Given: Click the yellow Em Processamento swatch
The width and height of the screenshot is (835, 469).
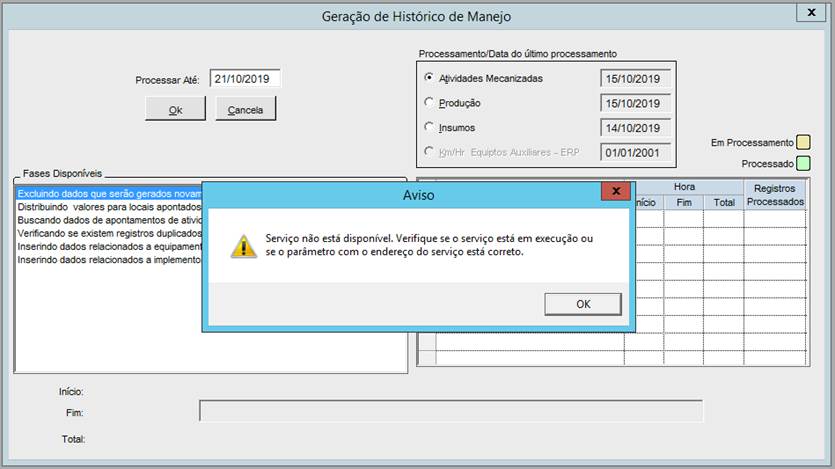Looking at the screenshot, I should 803,142.
